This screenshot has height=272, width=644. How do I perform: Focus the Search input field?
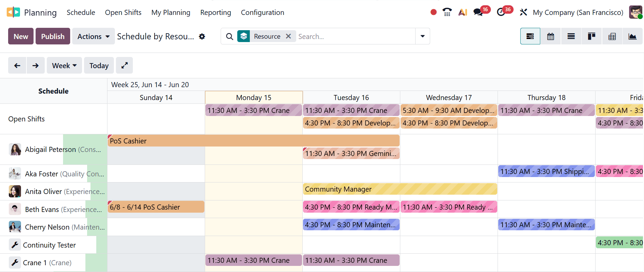(x=356, y=36)
